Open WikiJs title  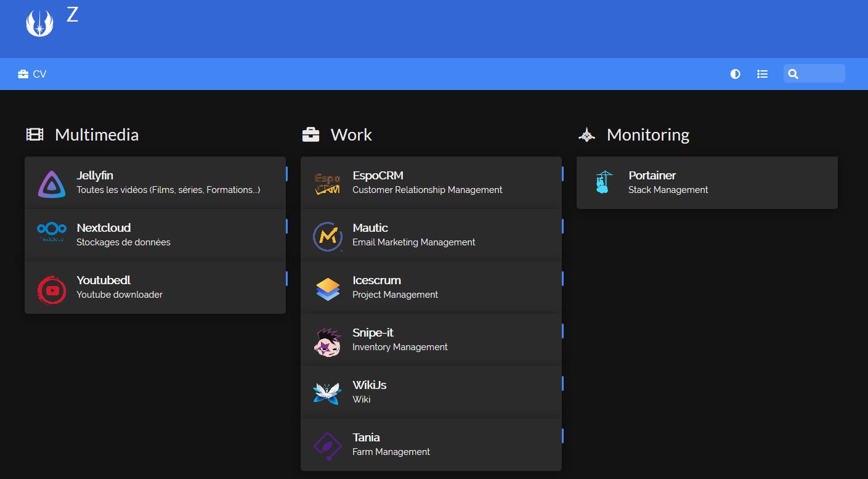coord(370,385)
